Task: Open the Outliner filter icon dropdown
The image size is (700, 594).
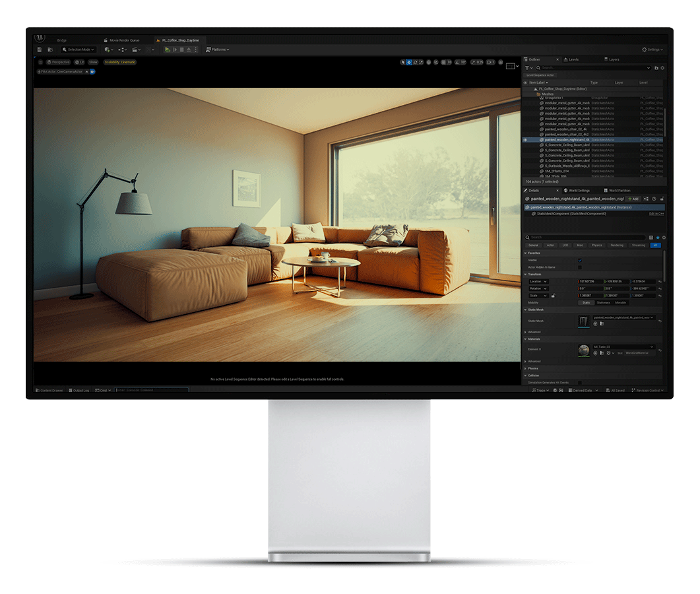Action: click(x=529, y=68)
